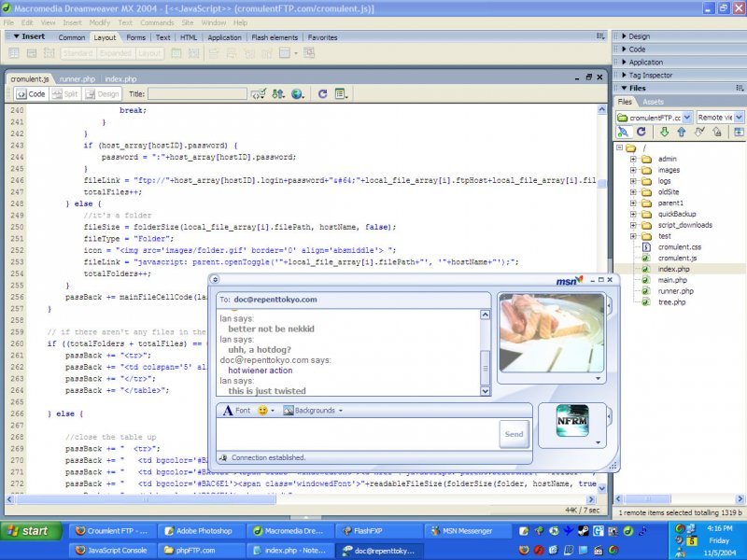747x560 pixels.
Task: Open the Remote view dropdown
Action: coord(739,118)
